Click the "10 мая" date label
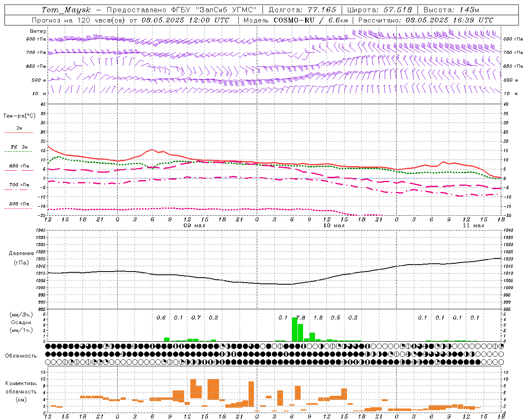This screenshot has width=525, height=420. coord(334,226)
